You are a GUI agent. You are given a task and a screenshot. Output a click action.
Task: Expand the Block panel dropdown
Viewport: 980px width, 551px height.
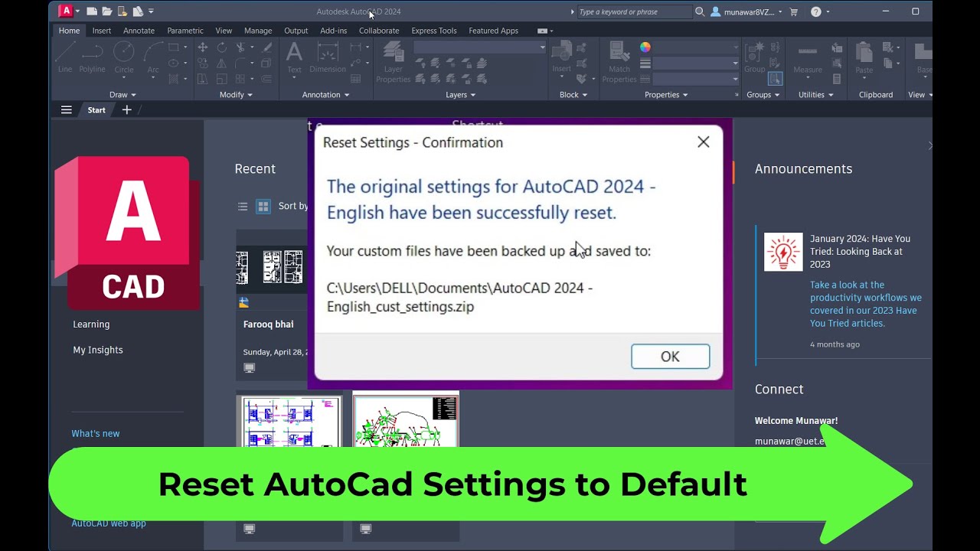573,95
